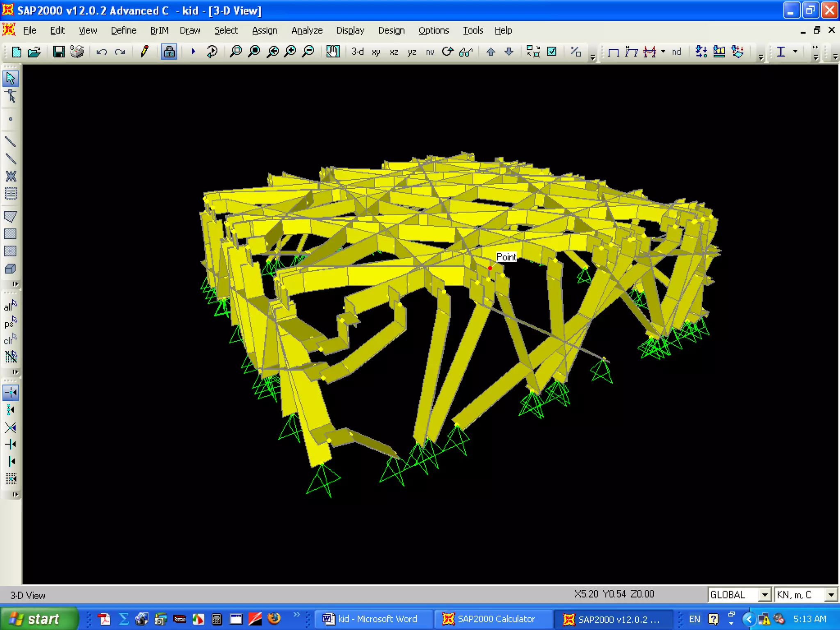Open the Assign menu
840x630 pixels.
click(265, 30)
